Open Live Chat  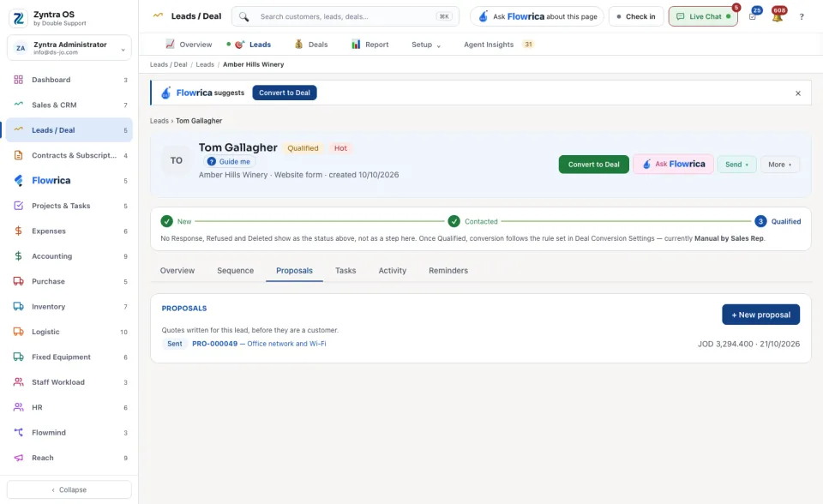(x=703, y=17)
